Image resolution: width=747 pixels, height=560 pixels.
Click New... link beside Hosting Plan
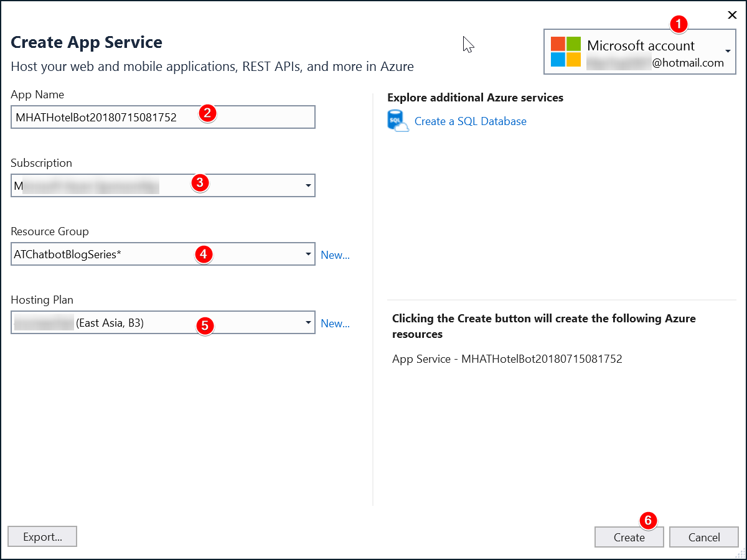click(335, 323)
